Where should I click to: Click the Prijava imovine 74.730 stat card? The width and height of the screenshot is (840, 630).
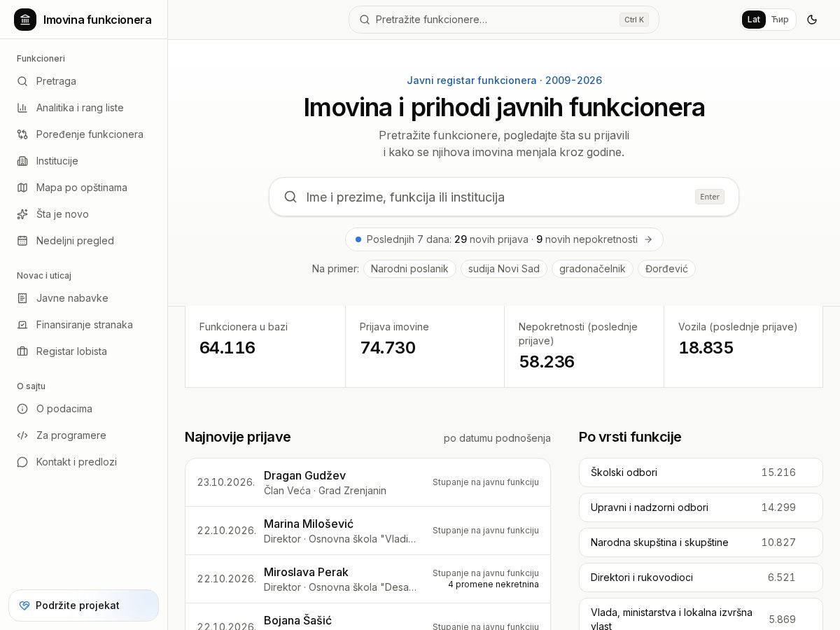click(425, 346)
